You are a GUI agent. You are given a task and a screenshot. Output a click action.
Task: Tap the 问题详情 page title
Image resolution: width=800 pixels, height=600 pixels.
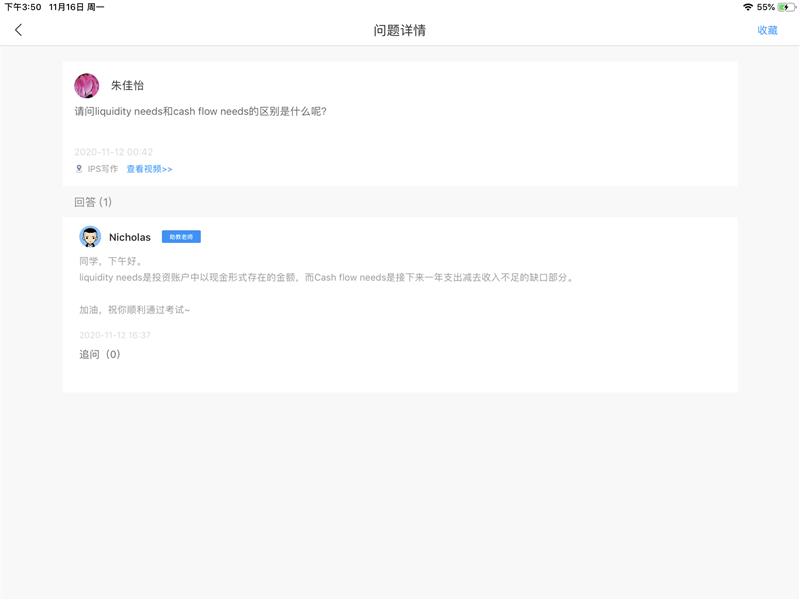point(400,30)
